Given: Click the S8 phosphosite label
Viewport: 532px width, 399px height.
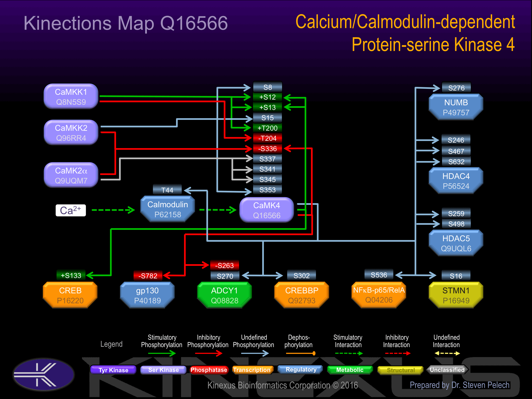Looking at the screenshot, I should click(267, 87).
